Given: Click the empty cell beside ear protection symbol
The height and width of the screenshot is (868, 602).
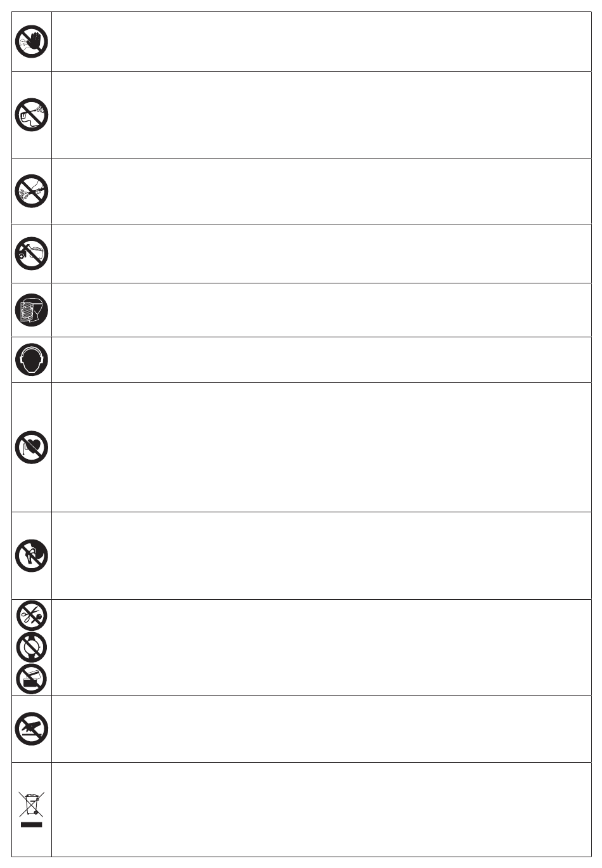Looking at the screenshot, I should click(321, 360).
